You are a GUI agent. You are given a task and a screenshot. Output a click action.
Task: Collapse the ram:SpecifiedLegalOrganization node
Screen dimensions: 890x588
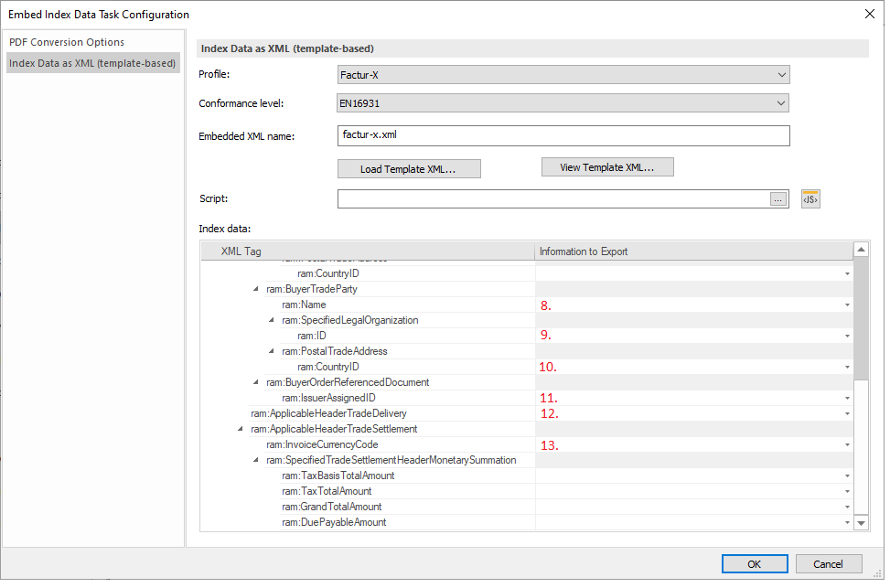[272, 320]
